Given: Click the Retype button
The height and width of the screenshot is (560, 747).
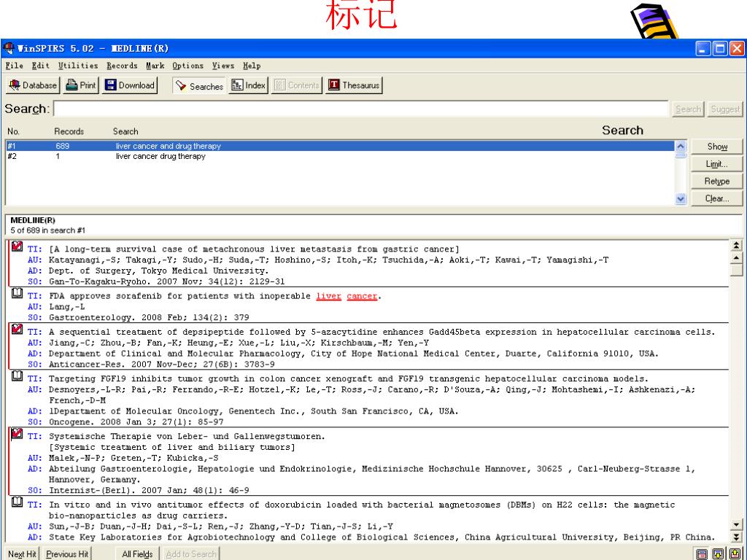Looking at the screenshot, I should click(716, 182).
